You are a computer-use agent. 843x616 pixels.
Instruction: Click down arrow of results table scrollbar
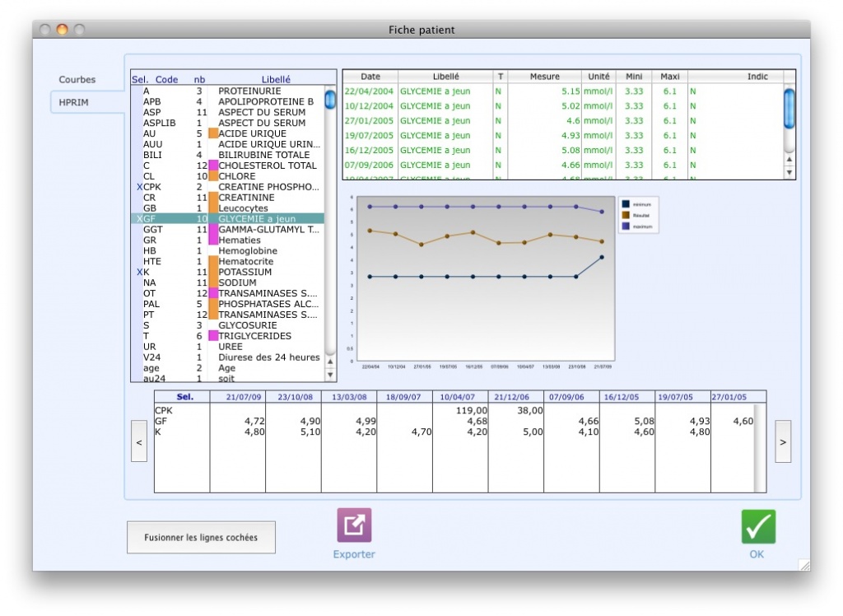tap(789, 173)
